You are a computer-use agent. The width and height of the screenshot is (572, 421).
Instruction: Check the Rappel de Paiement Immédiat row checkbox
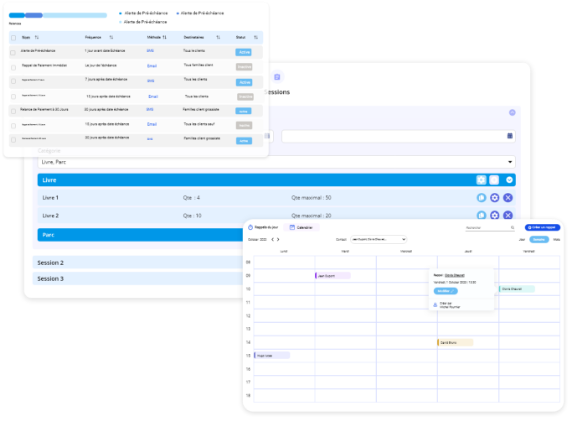tap(13, 67)
